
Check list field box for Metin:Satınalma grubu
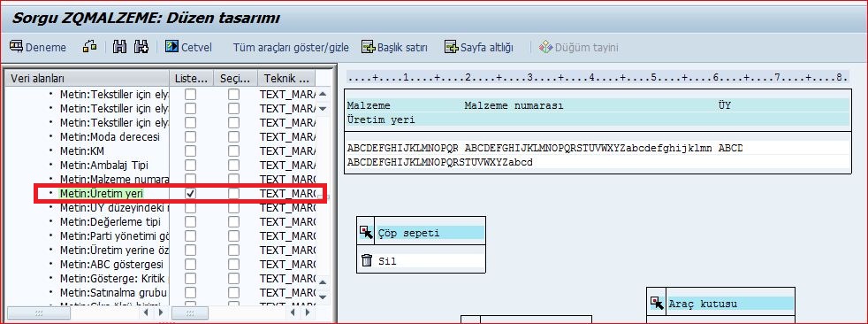pos(190,292)
